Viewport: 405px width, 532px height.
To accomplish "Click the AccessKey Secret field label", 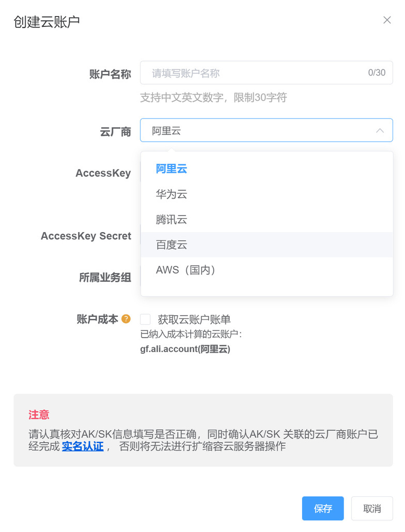I will click(x=86, y=236).
